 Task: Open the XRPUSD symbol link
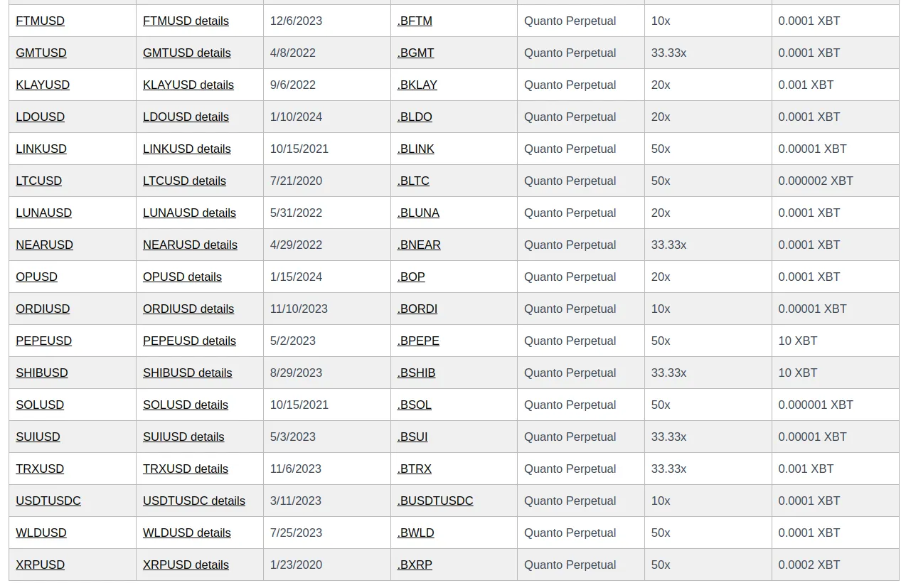click(x=40, y=565)
